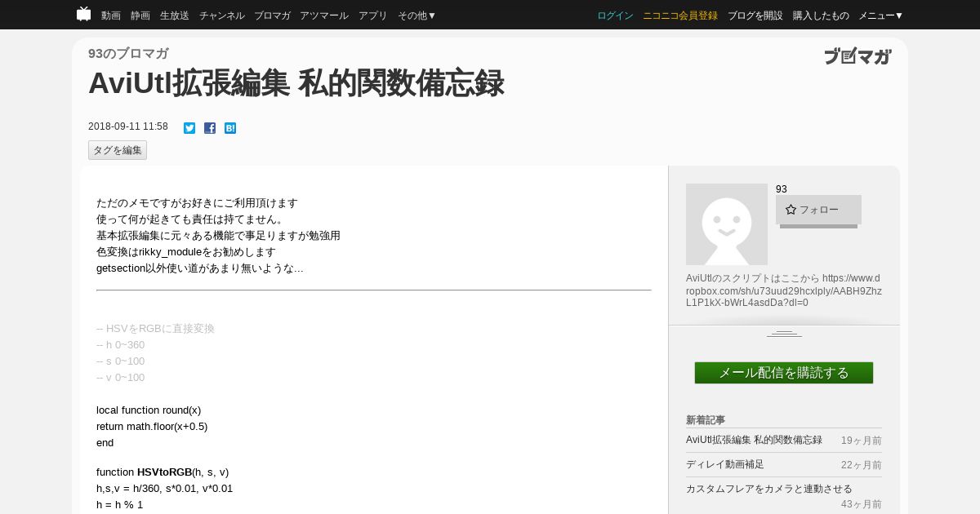Viewport: 980px width, 514px height.
Task: Open article カスタムフレアをカメラと連動させる
Action: point(769,489)
